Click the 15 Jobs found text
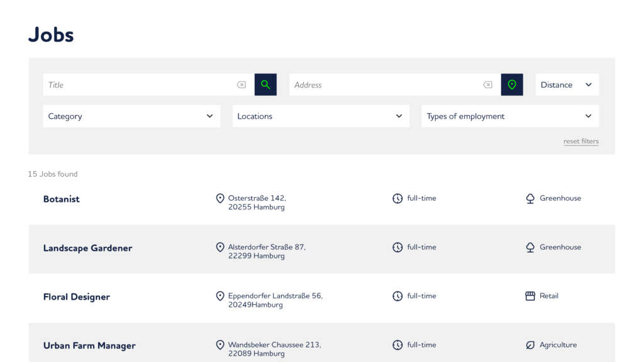The image size is (644, 362). 53,174
